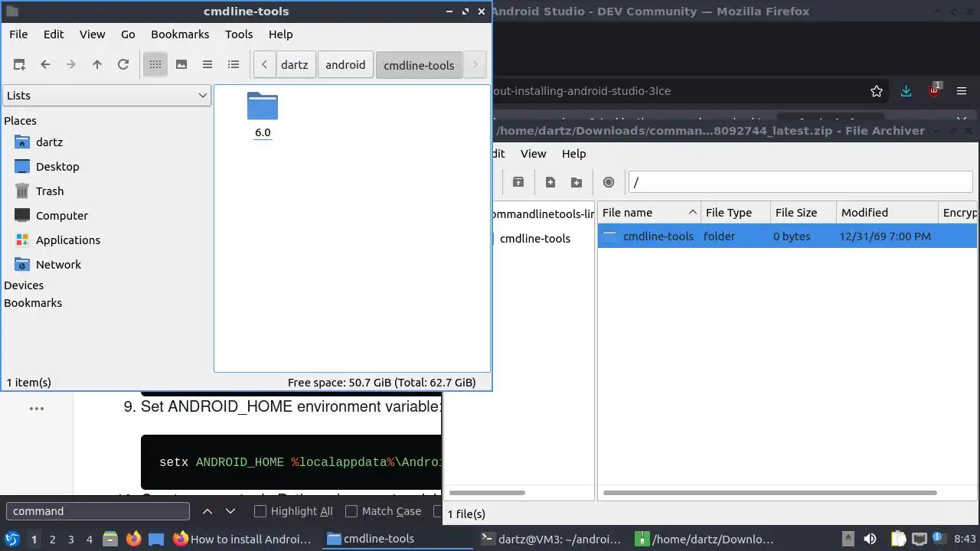Sort archive by Modified column
This screenshot has width=980, height=551.
(x=887, y=213)
